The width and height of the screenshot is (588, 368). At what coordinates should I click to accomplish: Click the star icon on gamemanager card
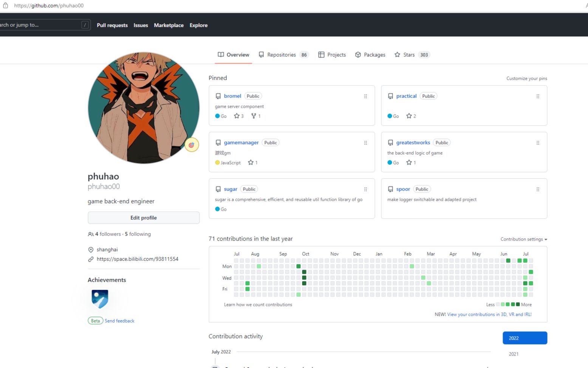point(251,163)
